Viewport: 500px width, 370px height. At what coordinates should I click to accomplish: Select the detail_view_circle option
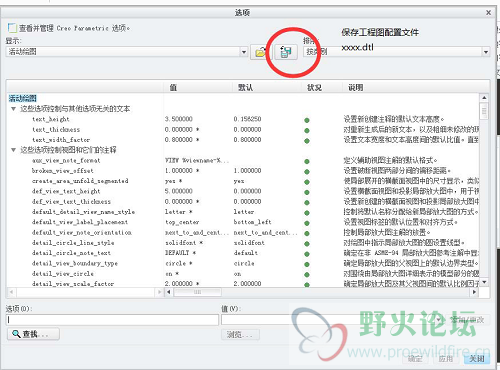[x=63, y=274]
